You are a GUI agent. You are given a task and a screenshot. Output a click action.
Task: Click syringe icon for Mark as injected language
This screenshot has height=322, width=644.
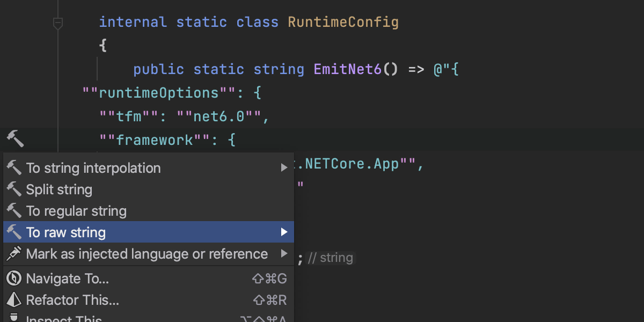point(13,254)
